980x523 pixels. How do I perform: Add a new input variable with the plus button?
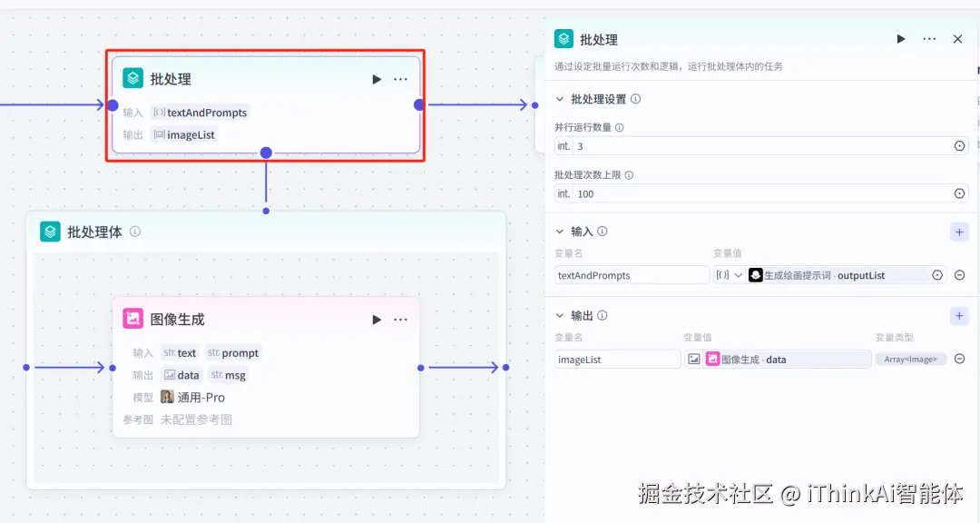[x=958, y=232]
